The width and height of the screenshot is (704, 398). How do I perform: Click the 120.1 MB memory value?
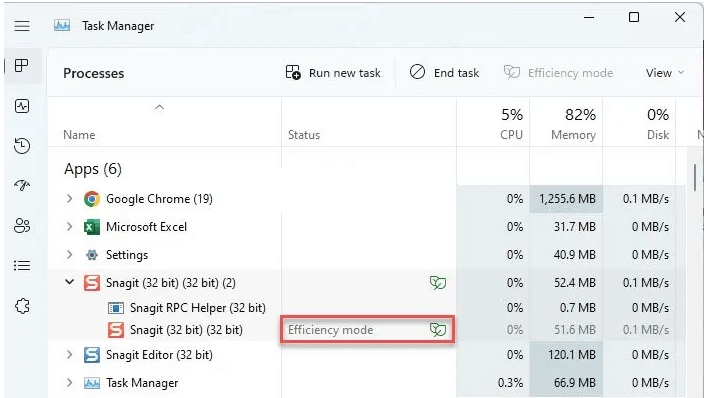click(x=572, y=355)
